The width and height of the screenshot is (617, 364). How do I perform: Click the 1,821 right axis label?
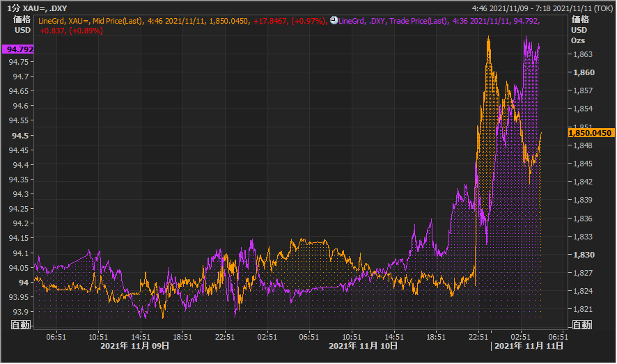pos(583,309)
